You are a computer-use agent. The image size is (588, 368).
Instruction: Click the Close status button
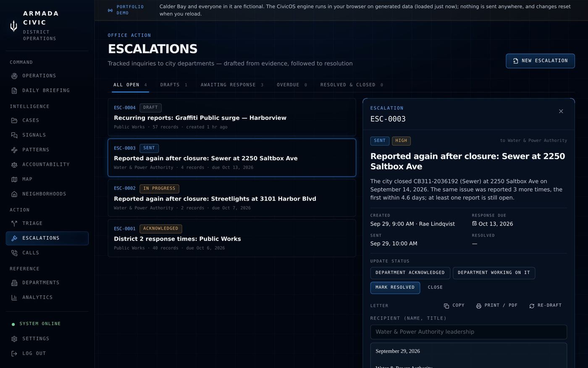pos(435,288)
